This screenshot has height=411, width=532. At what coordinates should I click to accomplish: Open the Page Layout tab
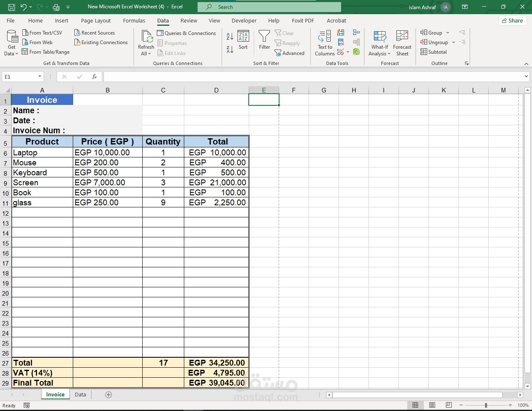click(x=96, y=20)
